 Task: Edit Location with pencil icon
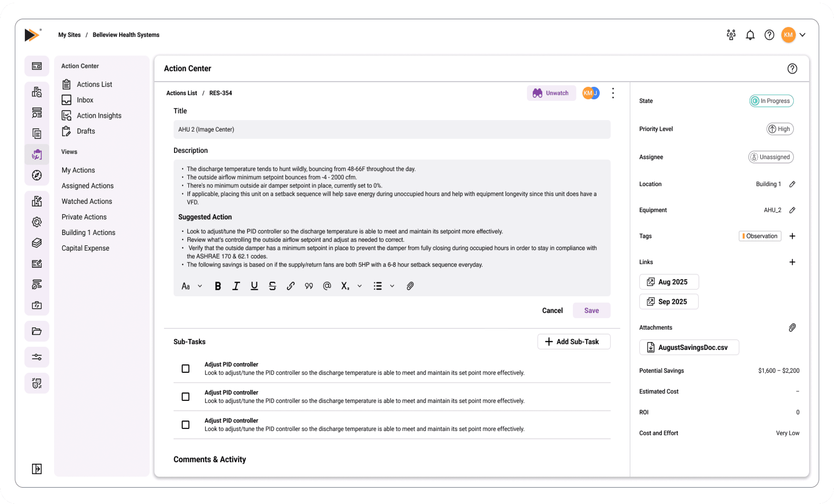[792, 184]
